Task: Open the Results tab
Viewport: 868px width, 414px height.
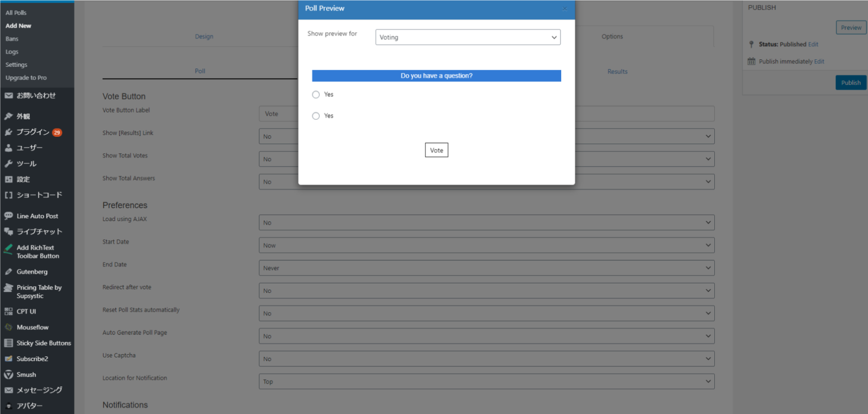Action: point(617,72)
